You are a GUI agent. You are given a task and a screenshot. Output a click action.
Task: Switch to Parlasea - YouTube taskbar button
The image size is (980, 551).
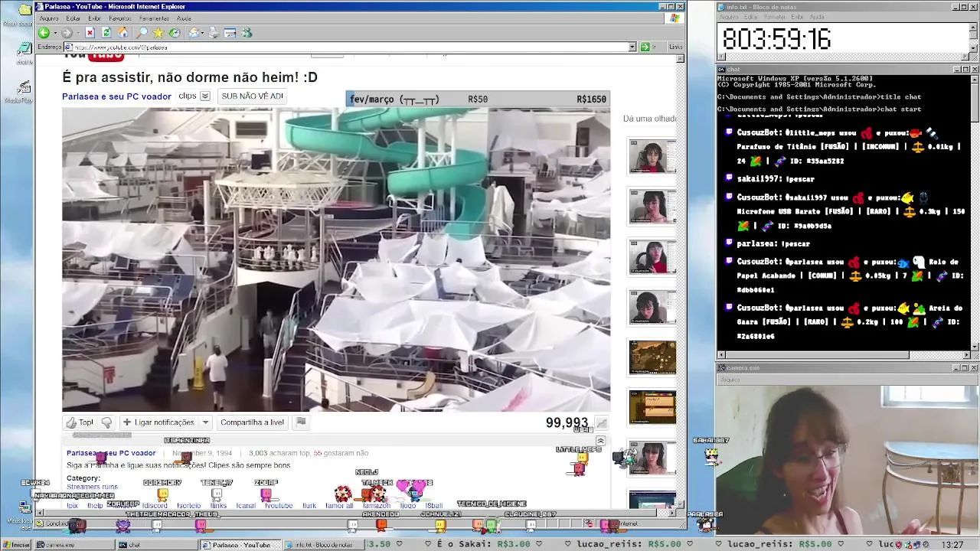(240, 545)
